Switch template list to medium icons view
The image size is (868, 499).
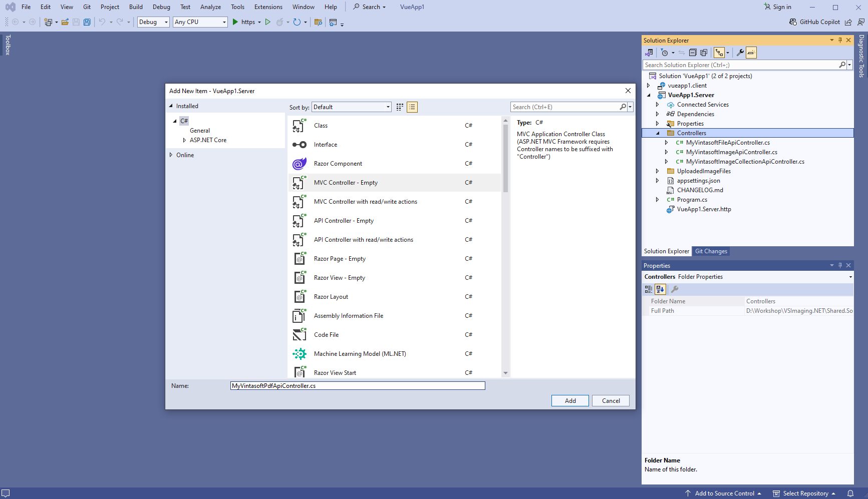(x=400, y=107)
